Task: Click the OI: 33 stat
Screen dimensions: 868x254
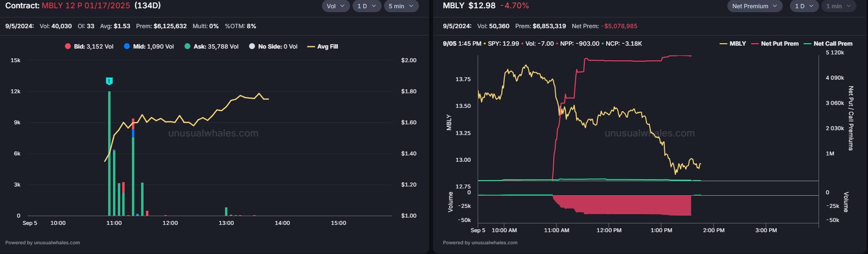Action: tap(86, 26)
